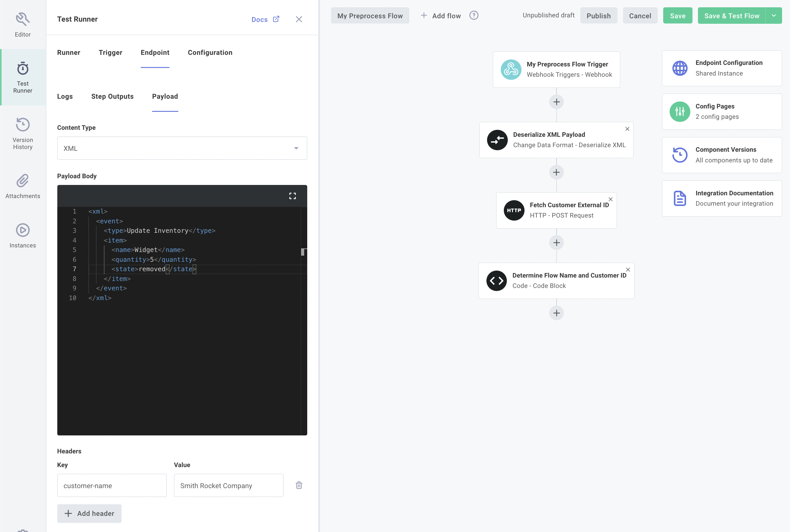Click the customer-name header input field
Image resolution: width=790 pixels, height=532 pixels.
click(112, 486)
